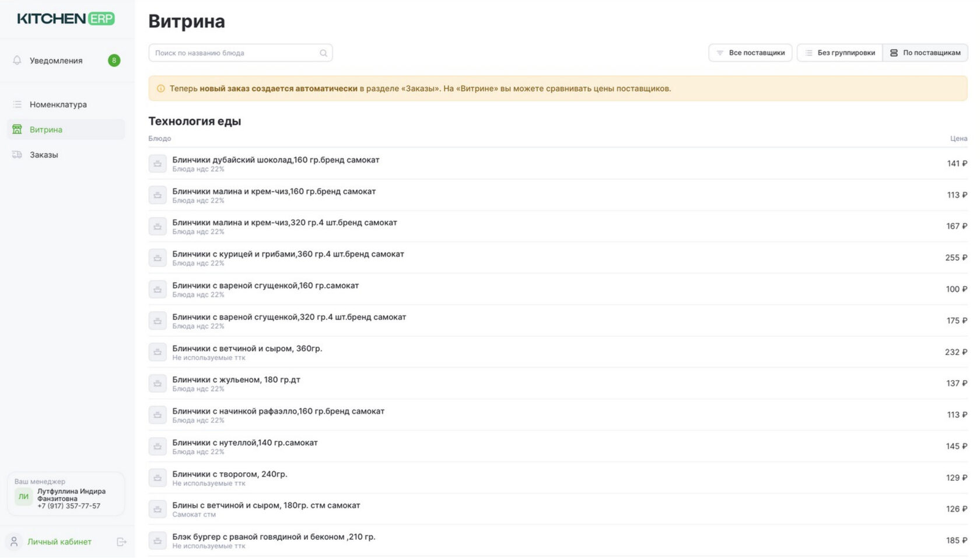The image size is (980, 558).
Task: Select Блинчики с начинкой рафаэлло title
Action: (278, 411)
